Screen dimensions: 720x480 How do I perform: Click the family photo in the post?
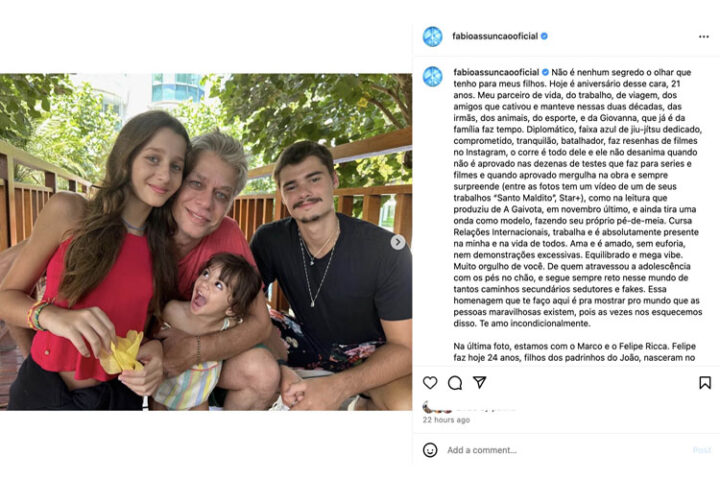click(x=206, y=242)
